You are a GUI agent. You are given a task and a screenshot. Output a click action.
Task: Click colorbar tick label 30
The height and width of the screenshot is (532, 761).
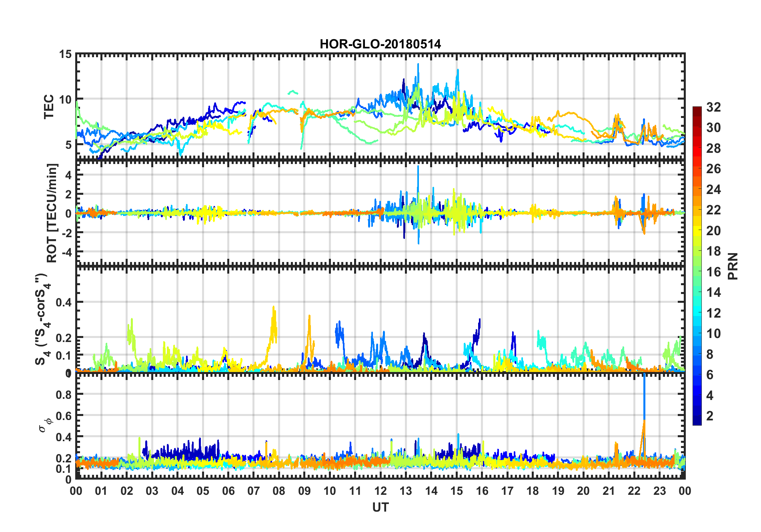coord(713,128)
